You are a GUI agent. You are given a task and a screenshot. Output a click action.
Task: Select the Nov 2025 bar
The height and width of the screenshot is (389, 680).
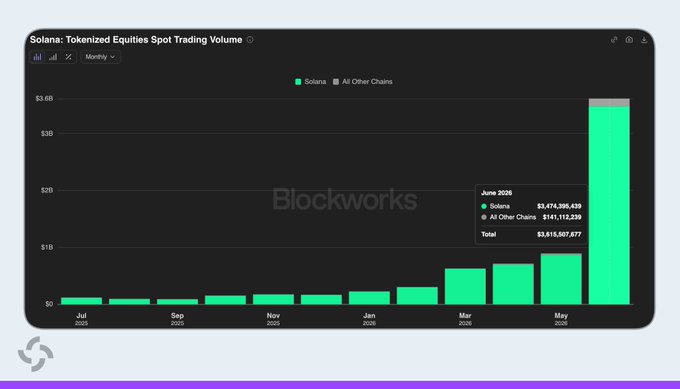click(273, 299)
